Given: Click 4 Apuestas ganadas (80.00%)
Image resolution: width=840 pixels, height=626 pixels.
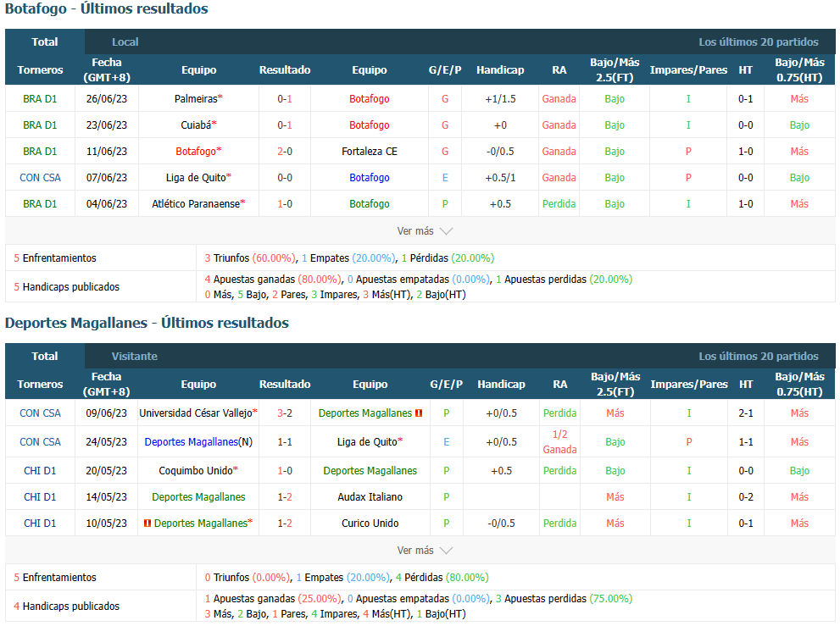Looking at the screenshot, I should pyautogui.click(x=272, y=279).
